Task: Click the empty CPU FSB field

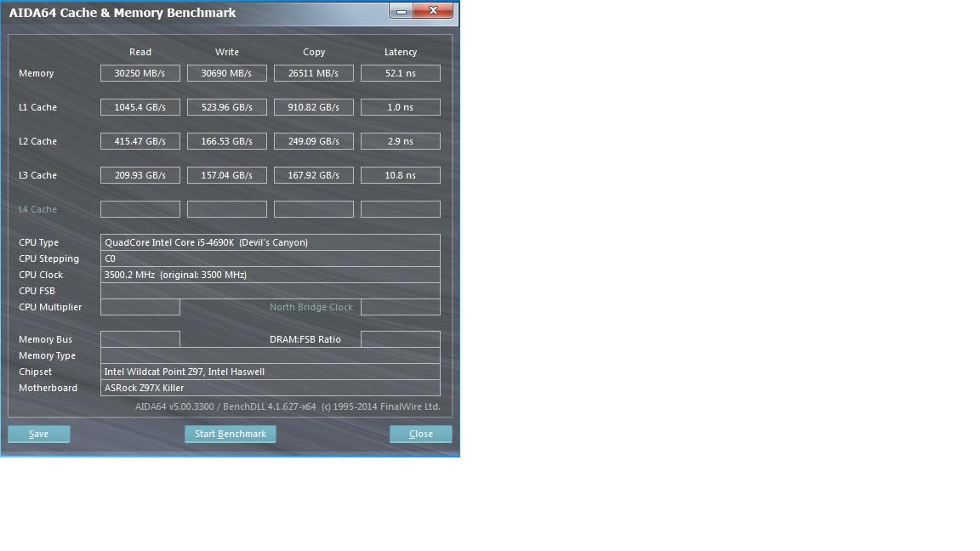Action: tap(270, 291)
